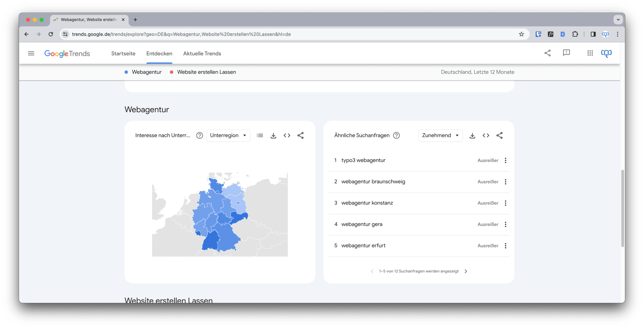The image size is (644, 328).
Task: Switch region card to list view
Action: pos(260,135)
